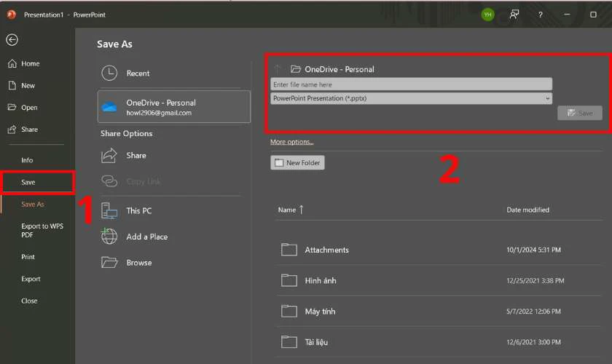Click the Browse folder icon
Image resolution: width=612 pixels, height=364 pixels.
point(109,262)
